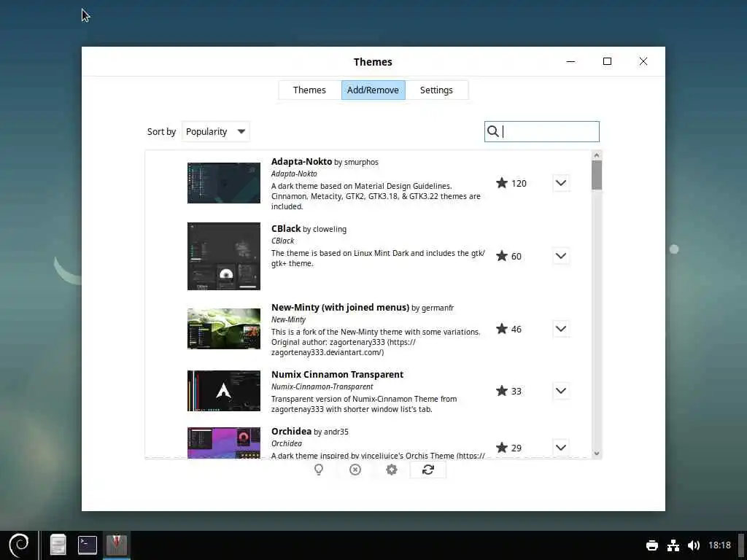The width and height of the screenshot is (747, 560).
Task: Close the Themes window
Action: (643, 61)
